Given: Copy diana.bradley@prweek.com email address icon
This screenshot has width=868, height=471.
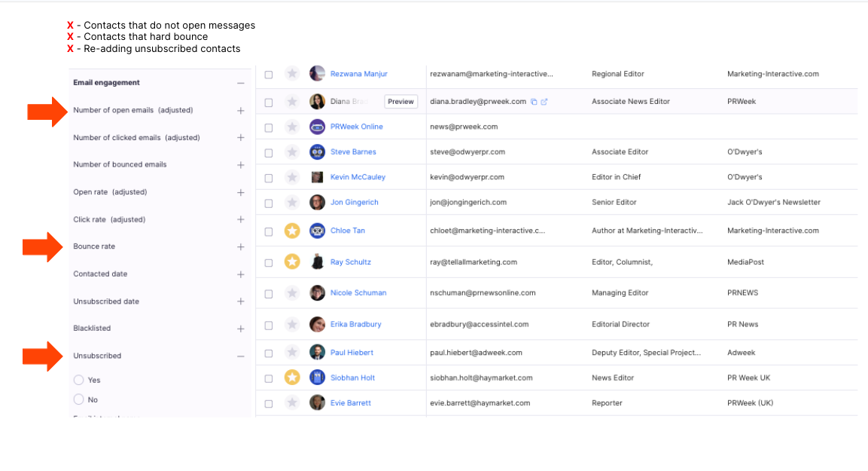Looking at the screenshot, I should click(x=535, y=102).
